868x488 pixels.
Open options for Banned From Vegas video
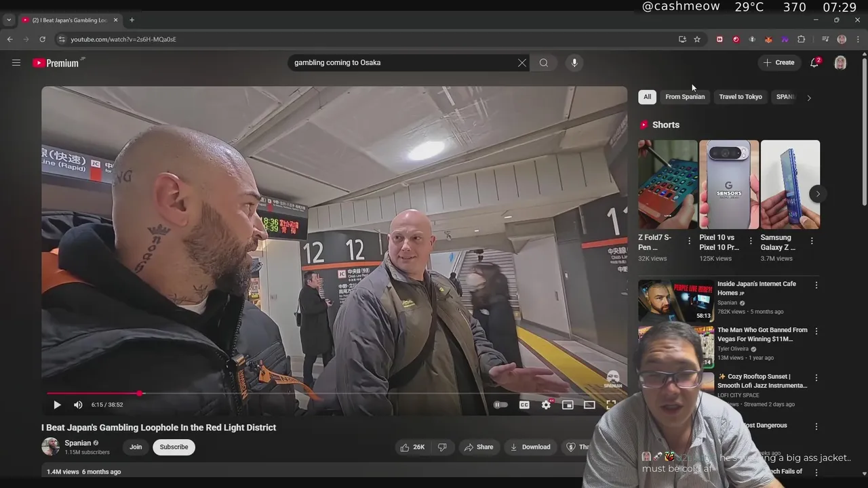tap(816, 331)
